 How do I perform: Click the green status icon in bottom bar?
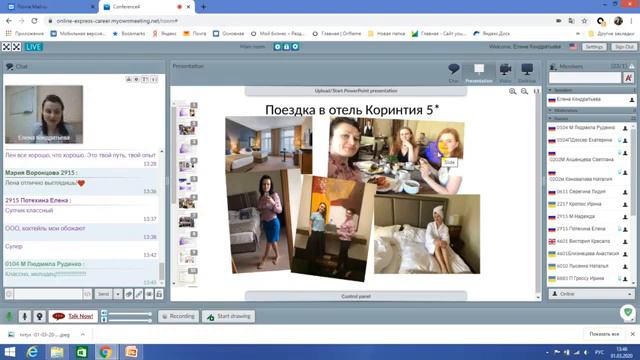[x=9, y=316]
